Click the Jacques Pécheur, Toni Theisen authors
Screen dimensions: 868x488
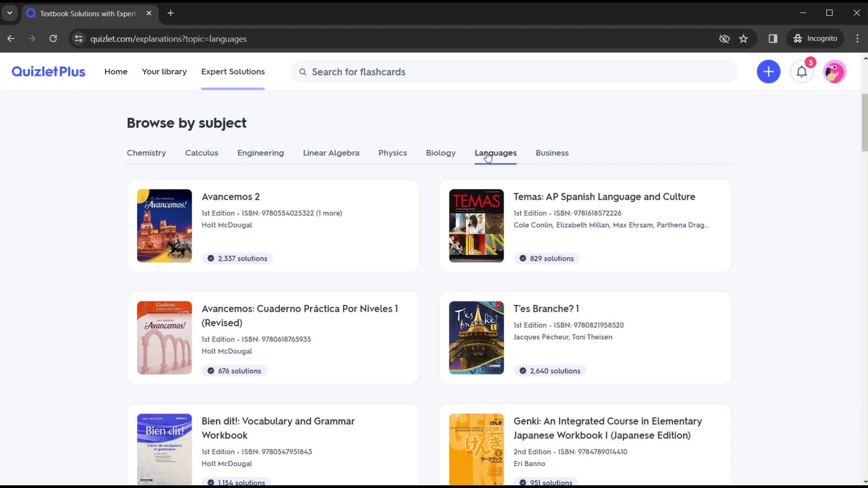pyautogui.click(x=563, y=337)
